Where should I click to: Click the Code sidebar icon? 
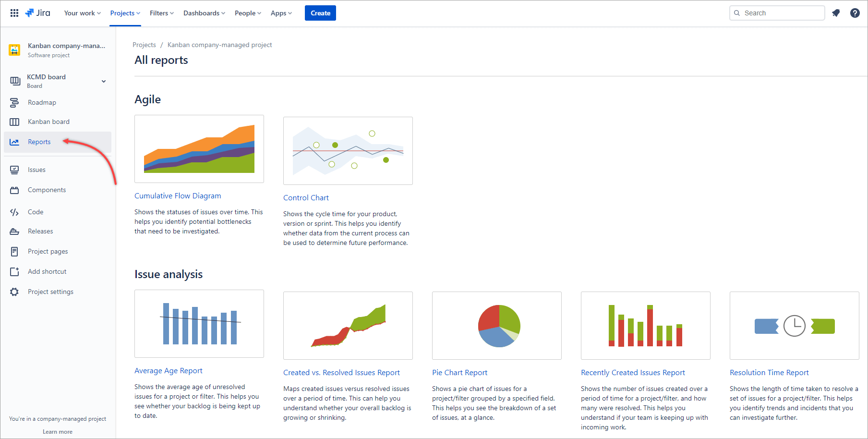15,211
